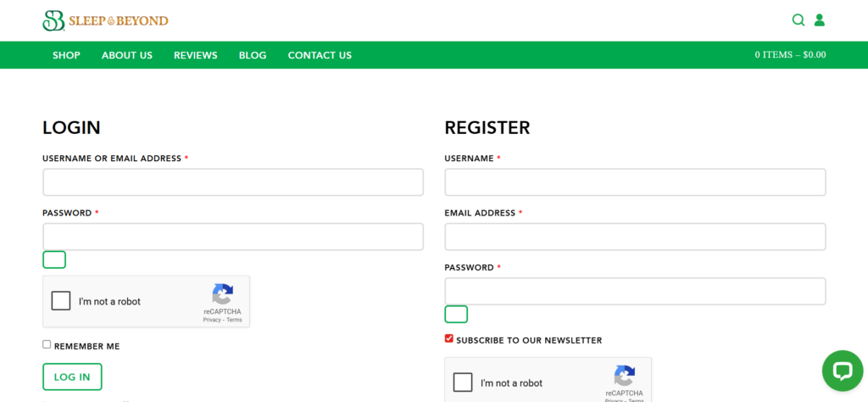Tick the login "I'm not a robot" box

coord(61,301)
